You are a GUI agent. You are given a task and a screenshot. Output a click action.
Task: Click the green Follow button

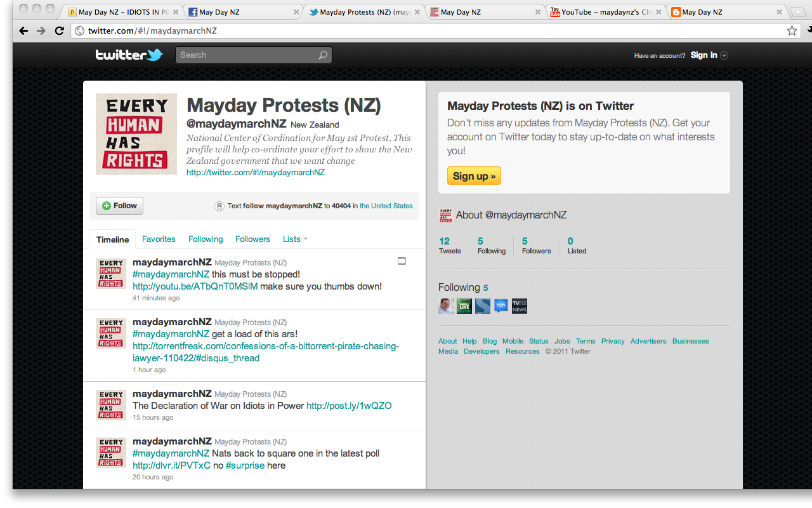point(119,206)
